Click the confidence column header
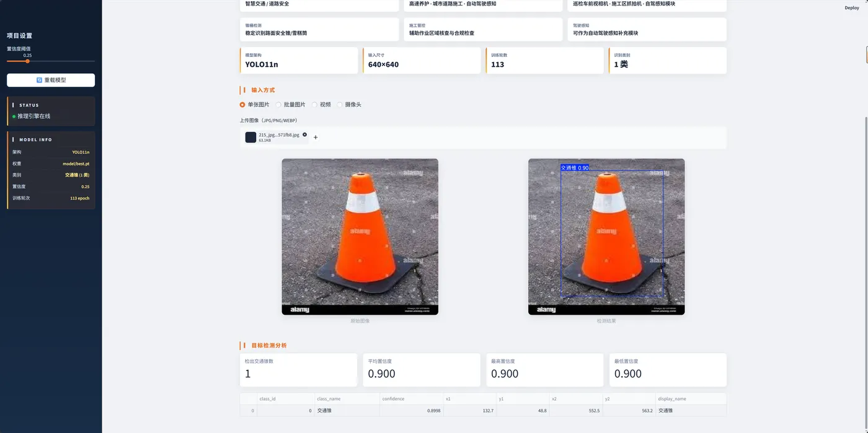Viewport: 868px width, 433px height. [411, 399]
